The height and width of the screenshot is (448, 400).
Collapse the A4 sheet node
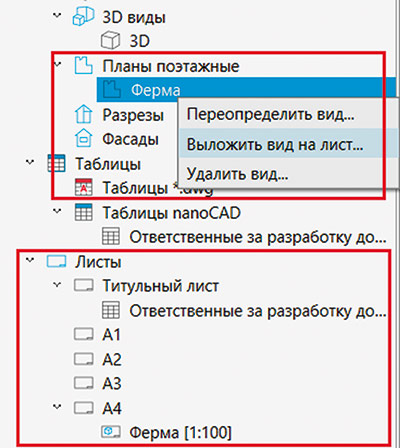pos(58,407)
